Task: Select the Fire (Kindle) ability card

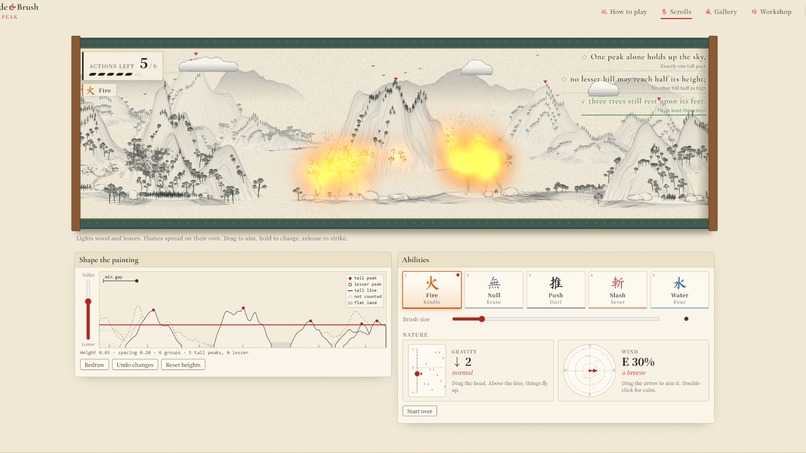Action: pos(432,290)
